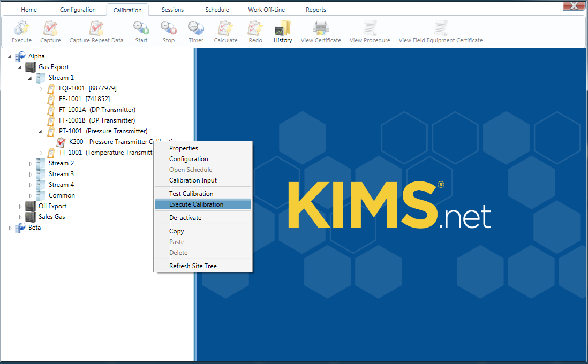Choose Test Calibration from context menu
Screen dimensions: 588x364
pyautogui.click(x=203, y=194)
